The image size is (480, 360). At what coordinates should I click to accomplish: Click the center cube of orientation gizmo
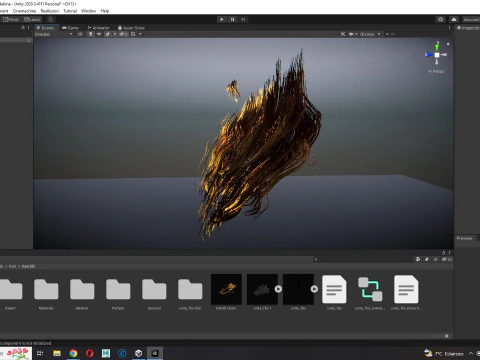click(437, 55)
